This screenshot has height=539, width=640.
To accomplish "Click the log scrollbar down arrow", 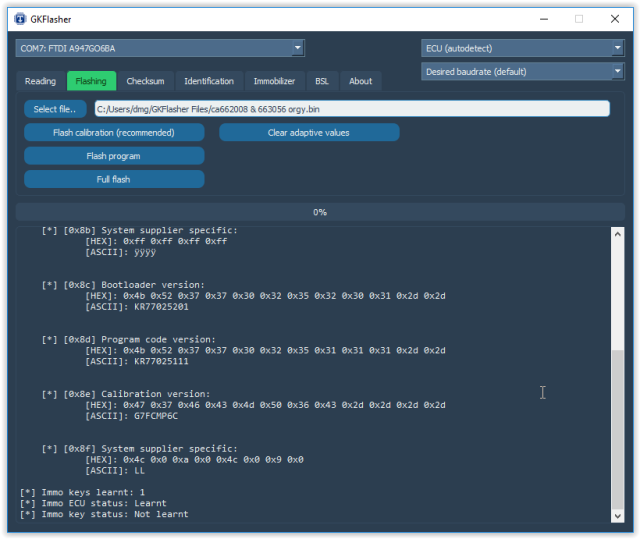I will point(618,516).
